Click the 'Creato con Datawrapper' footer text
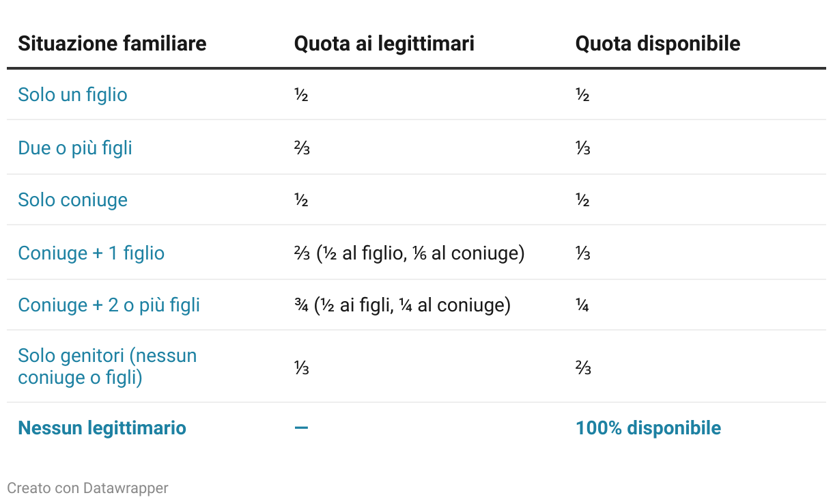 point(87,488)
